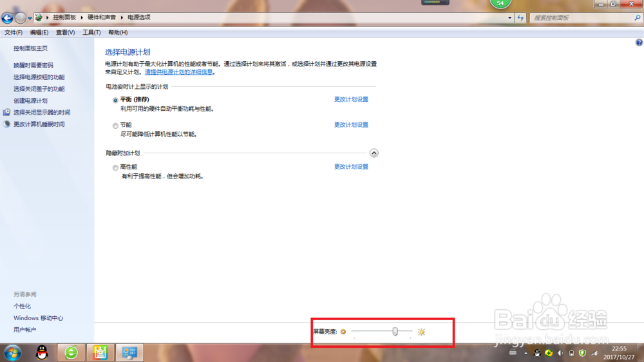Show hidden tray icons arrow
644x362 pixels.
click(x=526, y=353)
